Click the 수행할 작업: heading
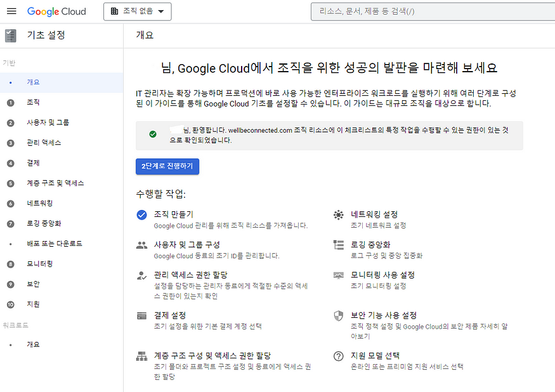The image size is (555, 392). [160, 194]
